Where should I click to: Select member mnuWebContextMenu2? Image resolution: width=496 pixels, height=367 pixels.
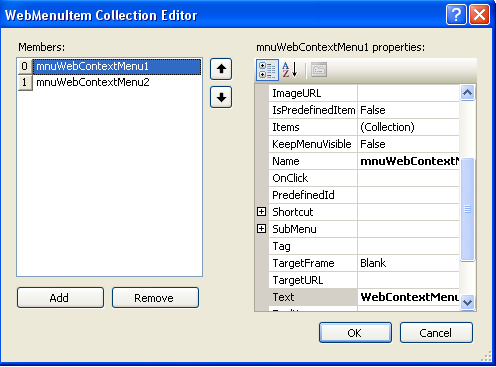tap(117, 82)
